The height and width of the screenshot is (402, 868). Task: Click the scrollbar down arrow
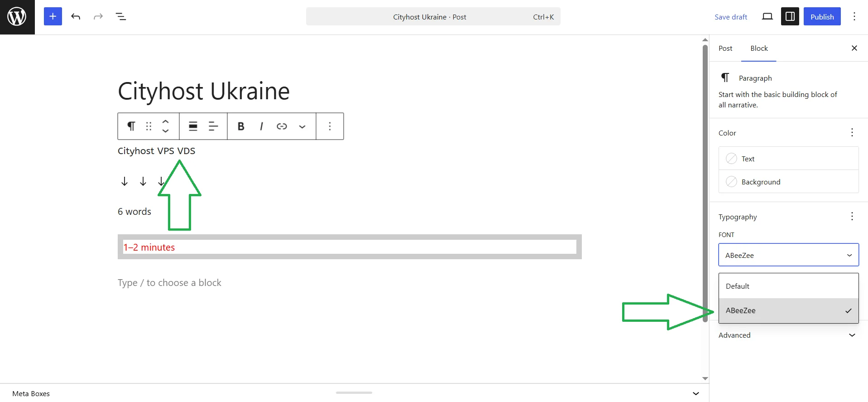point(705,378)
